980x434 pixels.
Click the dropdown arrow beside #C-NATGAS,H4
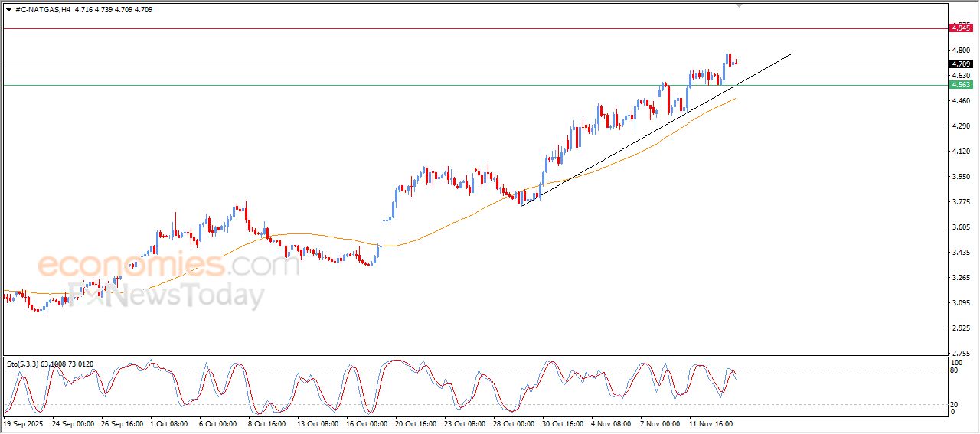[8, 10]
